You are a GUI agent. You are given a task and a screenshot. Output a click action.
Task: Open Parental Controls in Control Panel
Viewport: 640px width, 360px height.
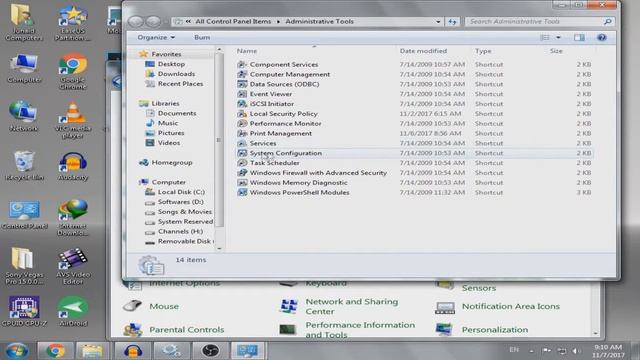click(187, 329)
